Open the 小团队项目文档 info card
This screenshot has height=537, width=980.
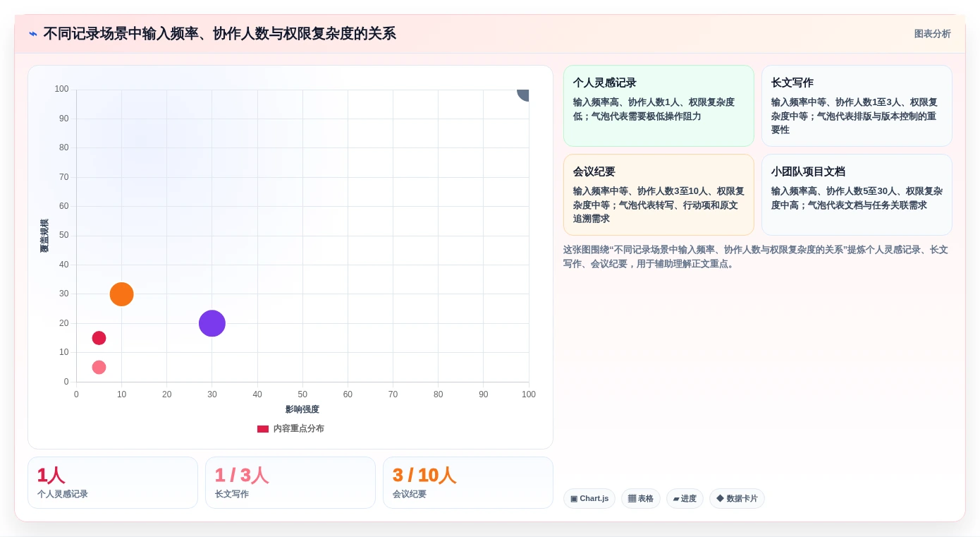[x=857, y=195]
